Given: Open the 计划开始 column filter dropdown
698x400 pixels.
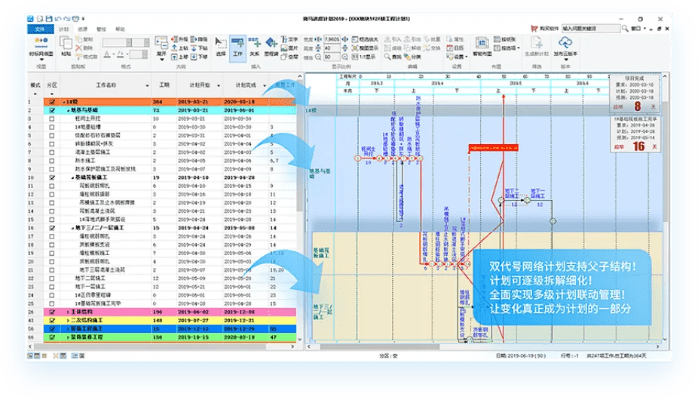Looking at the screenshot, I should pos(218,85).
